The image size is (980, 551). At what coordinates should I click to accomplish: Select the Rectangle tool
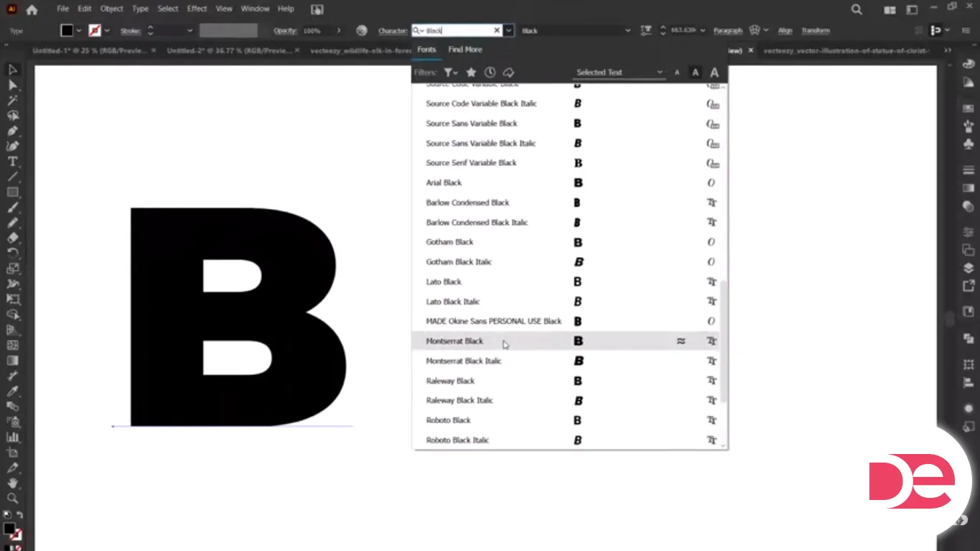point(12,192)
